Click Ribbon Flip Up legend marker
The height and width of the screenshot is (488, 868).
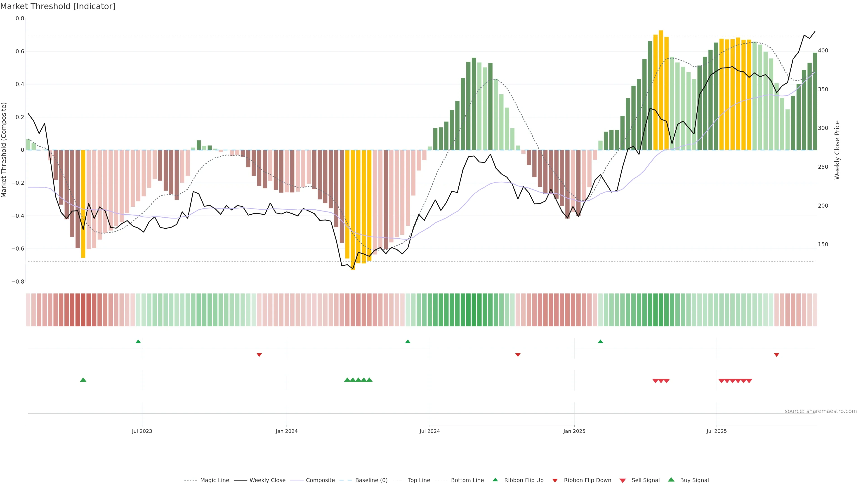pos(495,480)
